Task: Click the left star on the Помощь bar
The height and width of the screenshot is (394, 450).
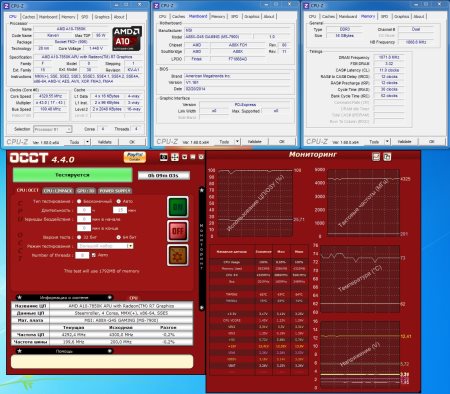Action: tap(19, 351)
